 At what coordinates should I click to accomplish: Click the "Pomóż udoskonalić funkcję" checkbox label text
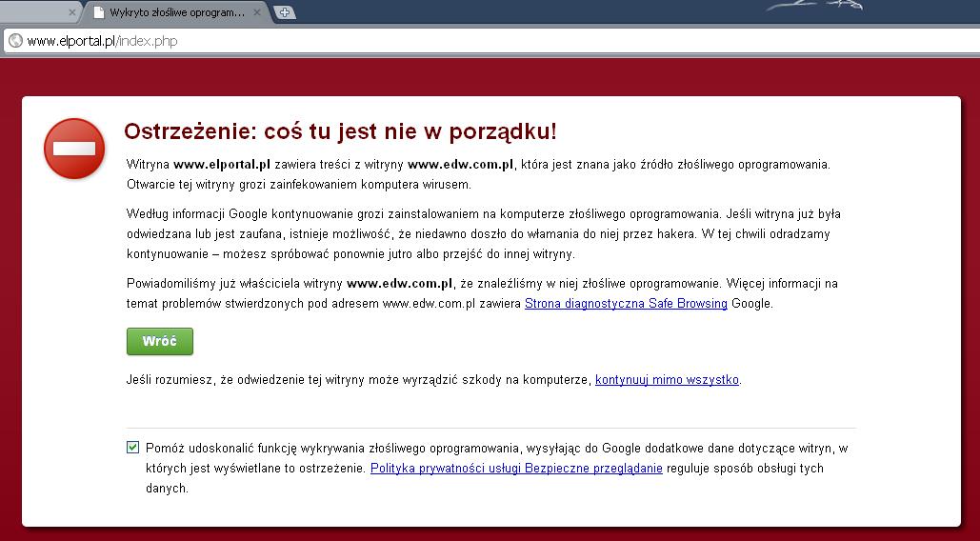496,468
